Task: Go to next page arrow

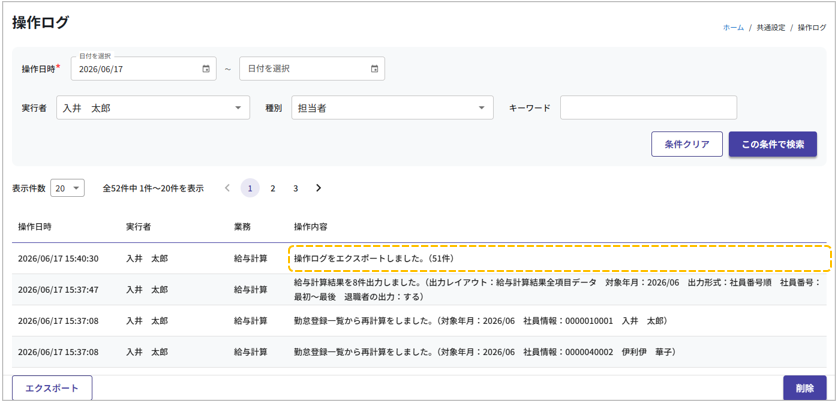Action: point(319,188)
